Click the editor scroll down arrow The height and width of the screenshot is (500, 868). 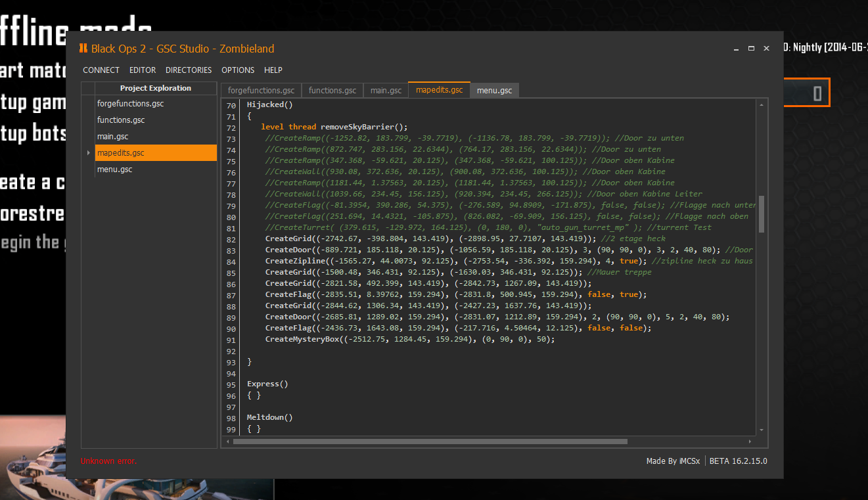[x=762, y=429]
